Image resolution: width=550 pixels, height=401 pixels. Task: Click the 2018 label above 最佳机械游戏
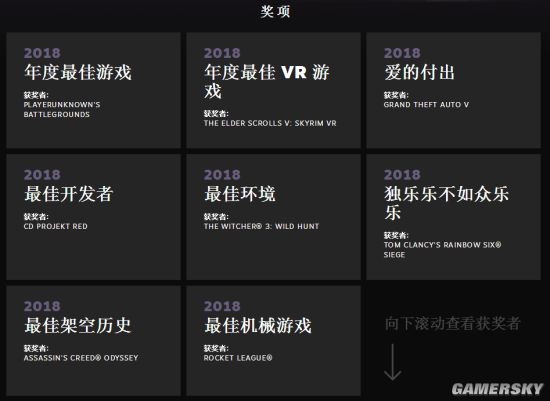[222, 306]
